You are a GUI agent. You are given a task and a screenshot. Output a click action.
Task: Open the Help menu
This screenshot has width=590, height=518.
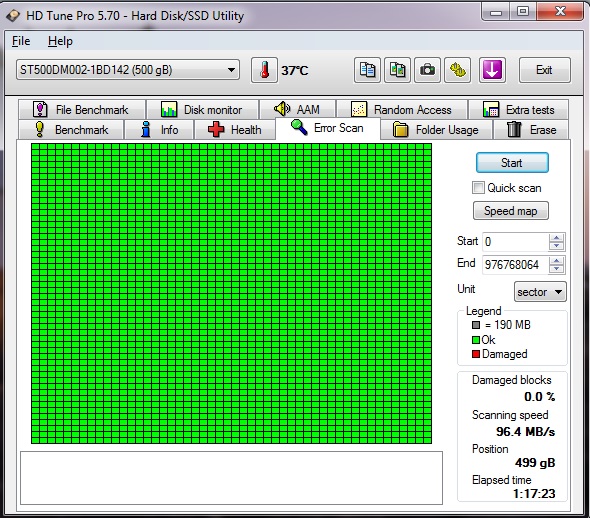[x=60, y=41]
